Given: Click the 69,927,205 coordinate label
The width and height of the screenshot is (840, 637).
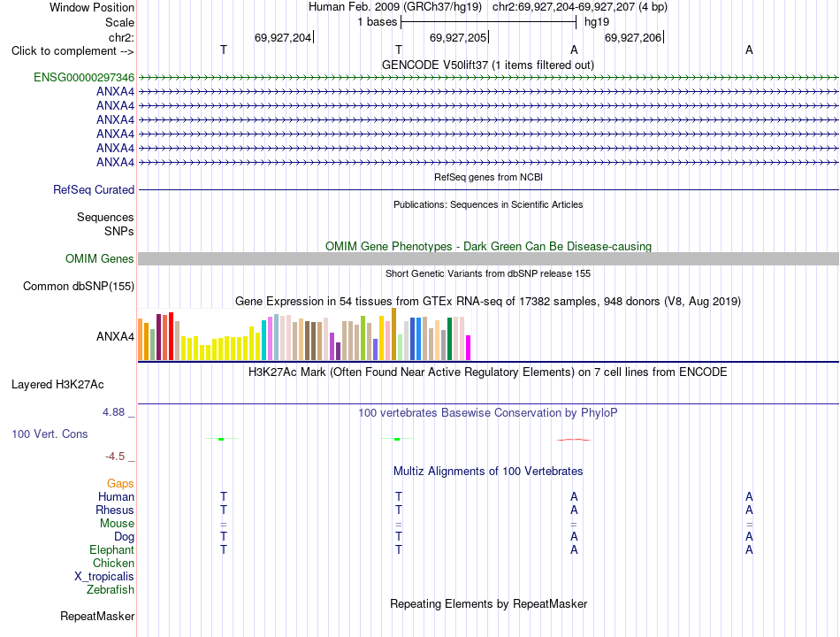Looking at the screenshot, I should (x=458, y=37).
